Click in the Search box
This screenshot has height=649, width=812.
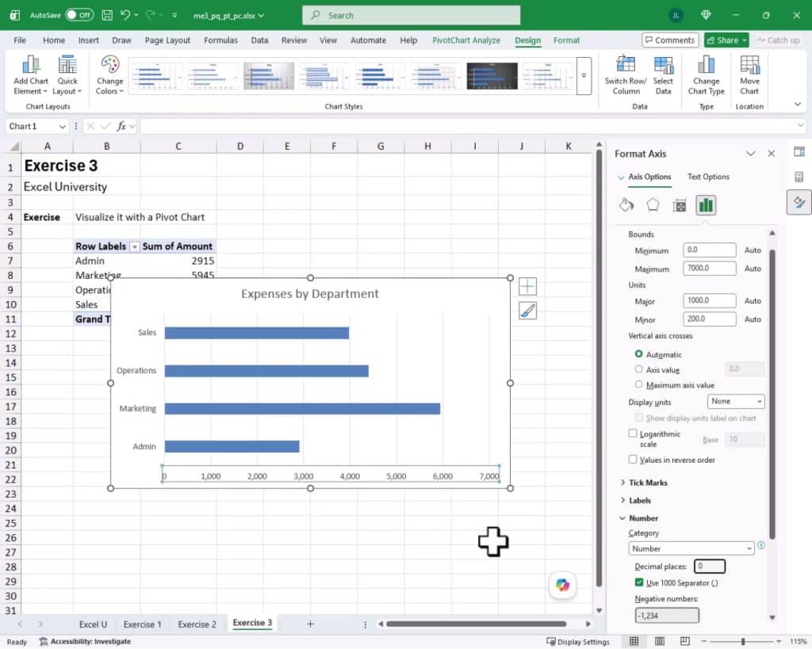point(412,15)
